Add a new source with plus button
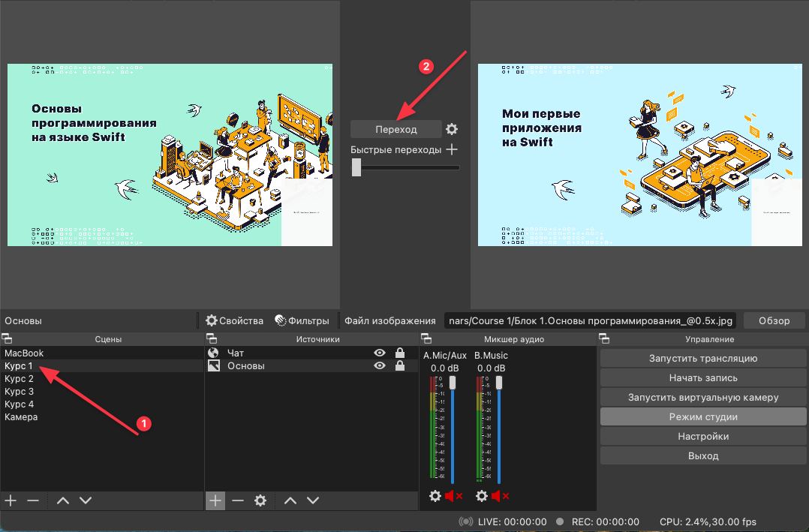809x532 pixels. 215,500
